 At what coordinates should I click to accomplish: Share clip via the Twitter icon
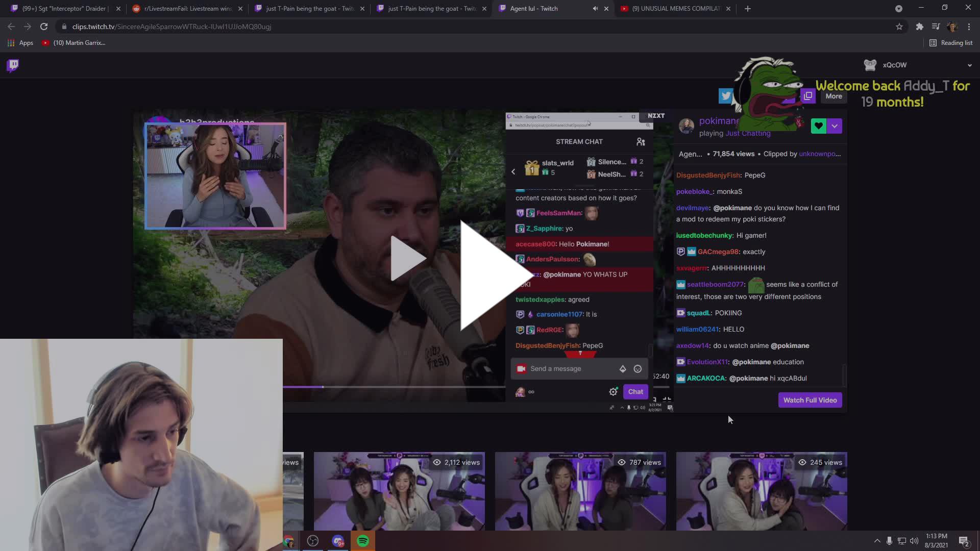pos(725,96)
